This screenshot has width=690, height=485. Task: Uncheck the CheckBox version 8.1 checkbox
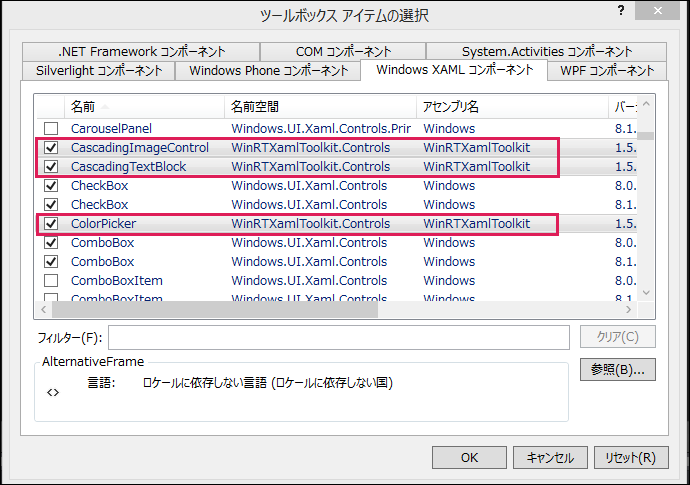click(x=51, y=204)
